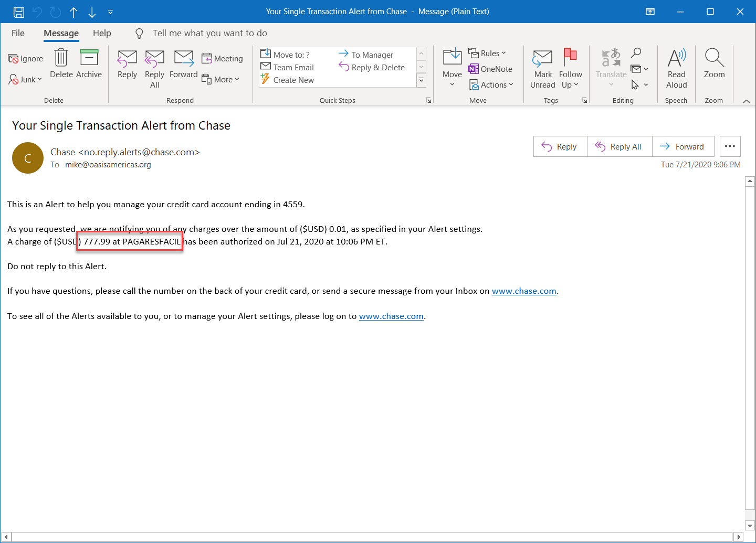Image resolution: width=756 pixels, height=543 pixels.
Task: Click the horizontal scrollbar left arrow
Action: click(x=6, y=537)
